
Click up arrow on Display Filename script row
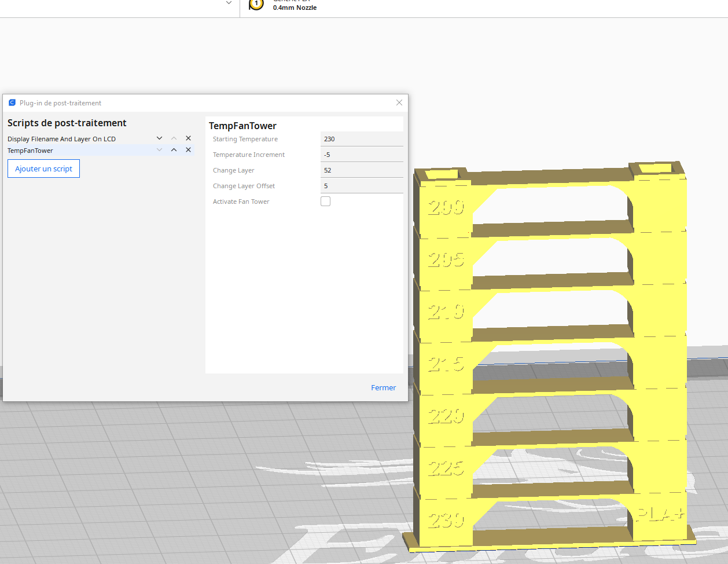point(174,138)
